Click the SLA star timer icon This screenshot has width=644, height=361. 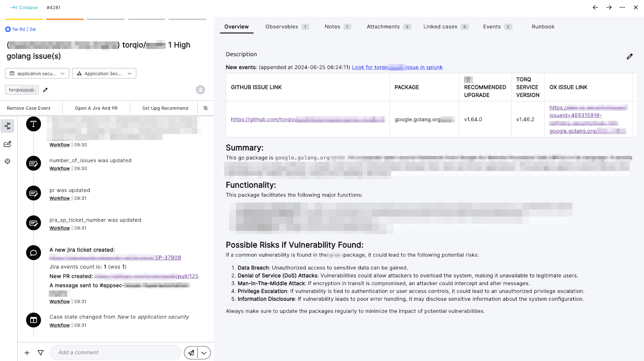coord(8,29)
